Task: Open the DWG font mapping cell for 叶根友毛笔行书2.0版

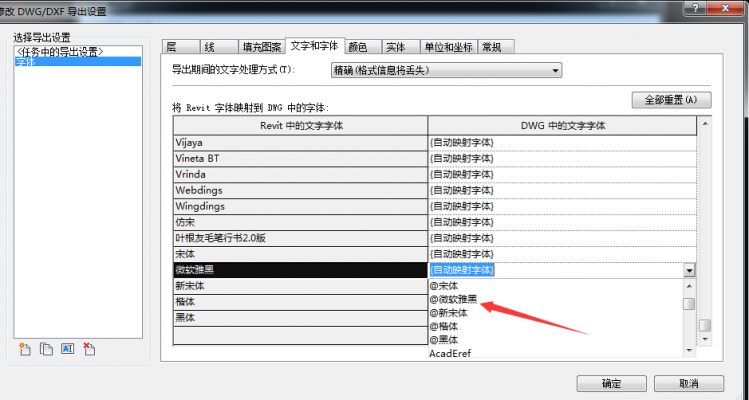Action: click(562, 238)
